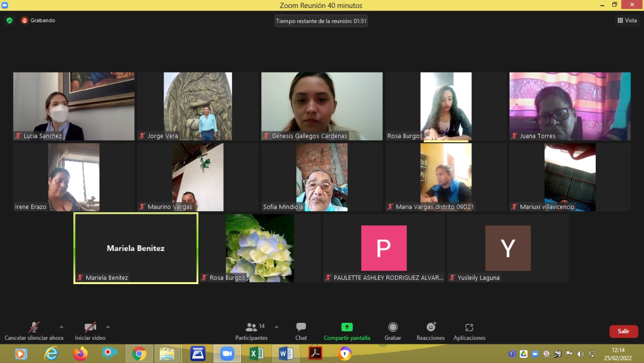Expand video options arrow beside camera
644x363 pixels.
(x=108, y=327)
